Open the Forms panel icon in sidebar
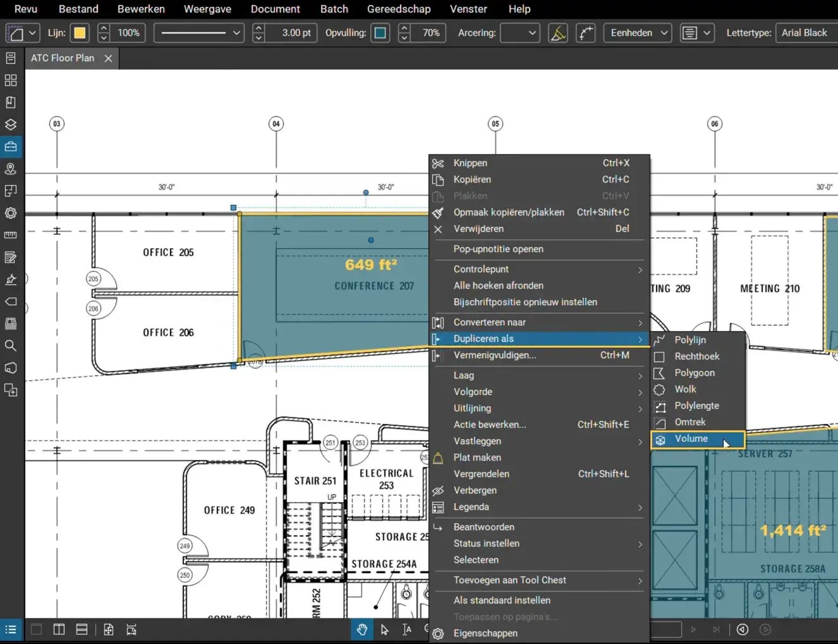 tap(11, 257)
